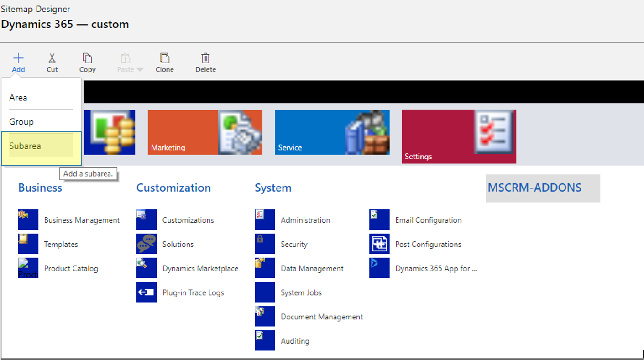Select the partially hidden blue area tile
644x360 pixels.
(110, 132)
